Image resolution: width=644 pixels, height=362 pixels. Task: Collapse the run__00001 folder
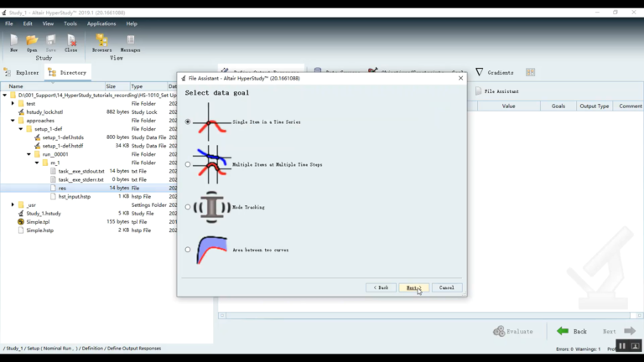pyautogui.click(x=29, y=154)
